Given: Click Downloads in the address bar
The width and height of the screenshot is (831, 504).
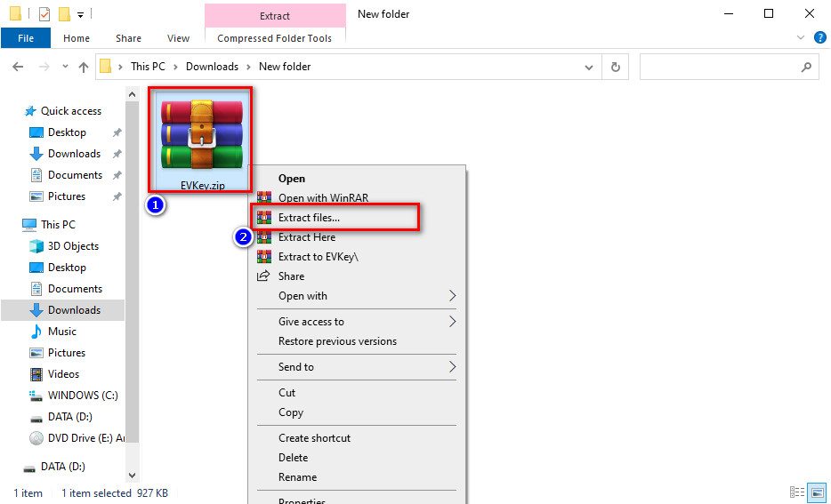Looking at the screenshot, I should pyautogui.click(x=212, y=67).
